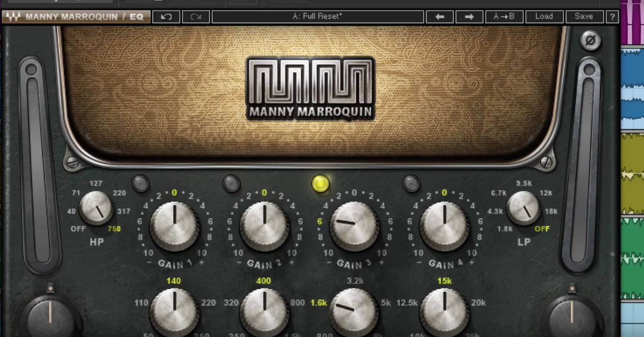The width and height of the screenshot is (644, 337).
Task: Open plugin help with the question mark
Action: (x=612, y=17)
